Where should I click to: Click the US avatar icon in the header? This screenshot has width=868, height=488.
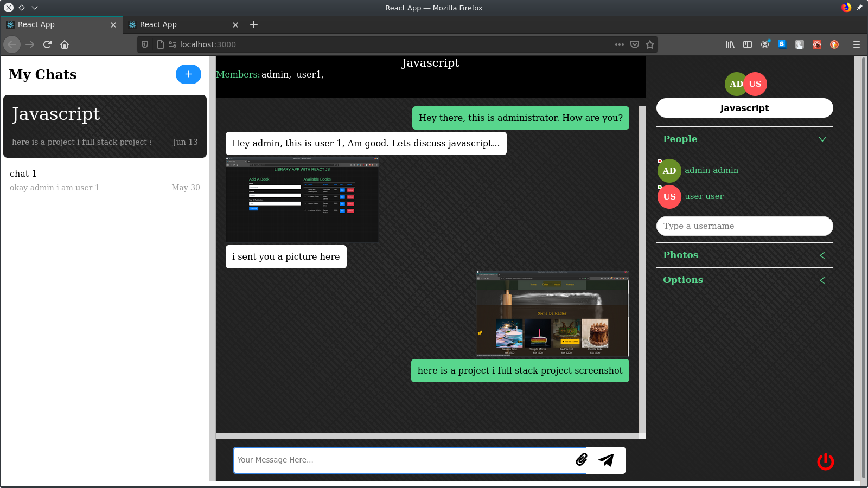coord(755,84)
